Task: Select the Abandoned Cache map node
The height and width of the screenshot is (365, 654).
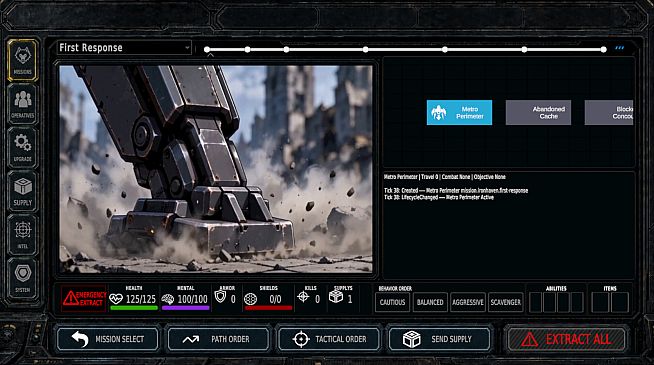Action: (538, 113)
